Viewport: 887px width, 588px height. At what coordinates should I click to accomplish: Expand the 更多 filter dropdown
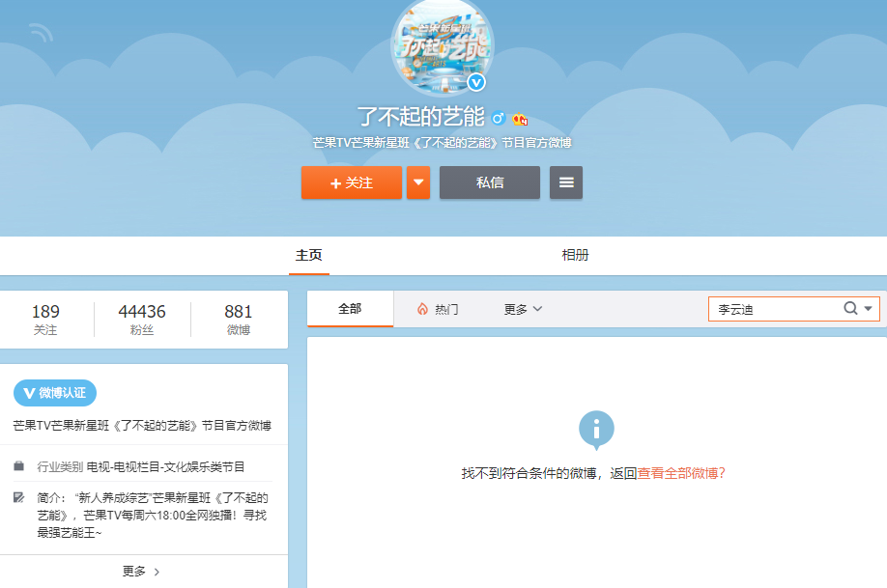pyautogui.click(x=524, y=309)
